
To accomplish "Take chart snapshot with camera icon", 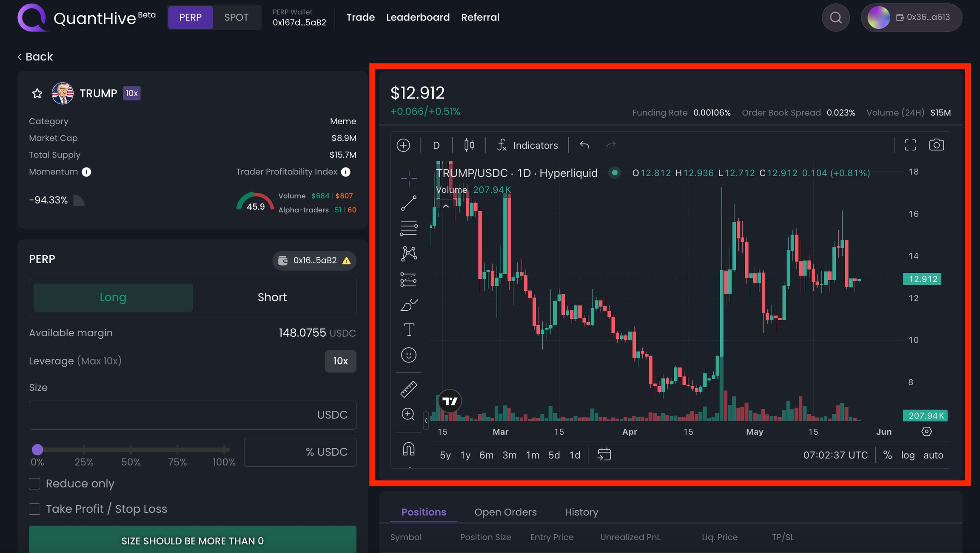I will [936, 145].
